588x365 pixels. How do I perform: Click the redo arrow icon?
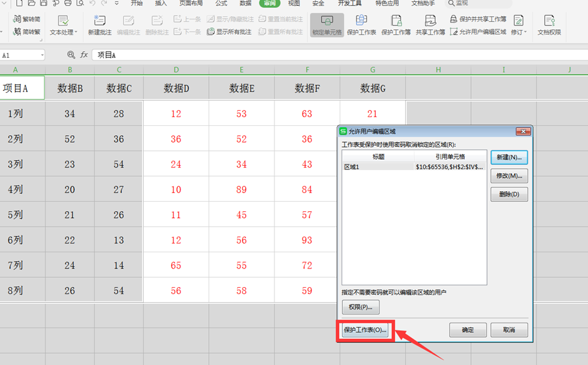point(105,3)
